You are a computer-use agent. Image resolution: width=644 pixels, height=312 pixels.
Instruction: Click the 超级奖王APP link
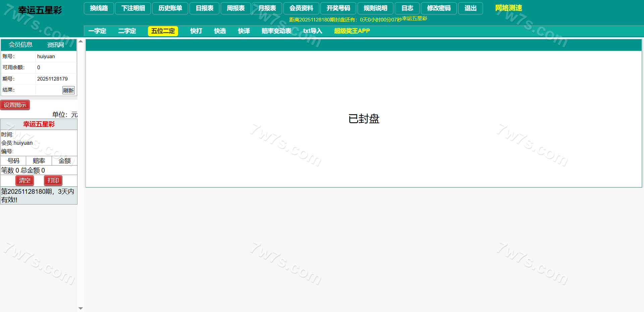[x=352, y=31]
